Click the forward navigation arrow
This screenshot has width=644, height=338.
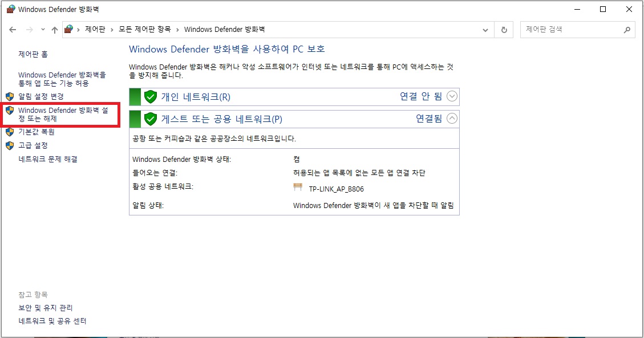(30, 30)
